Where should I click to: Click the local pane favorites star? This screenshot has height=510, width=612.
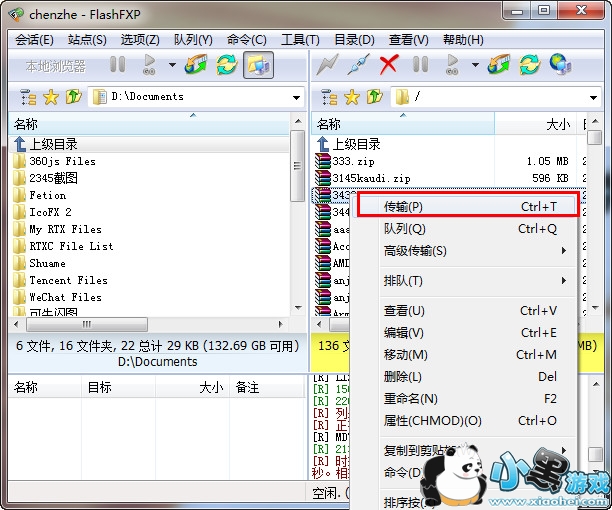[x=51, y=97]
